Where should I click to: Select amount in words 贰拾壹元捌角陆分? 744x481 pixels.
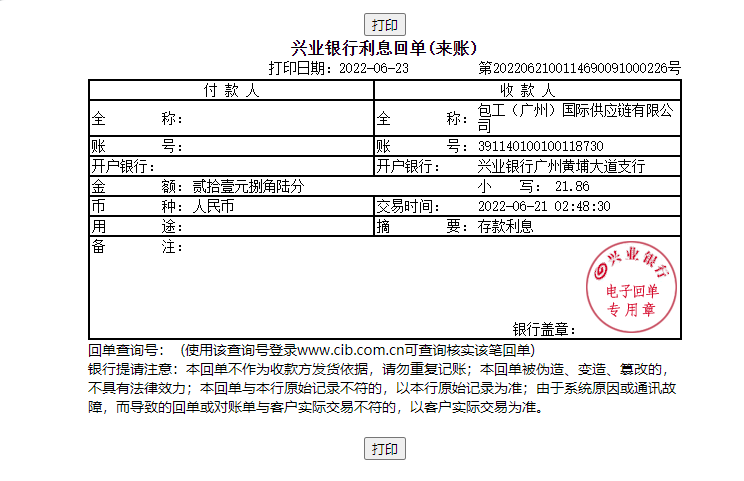248,186
